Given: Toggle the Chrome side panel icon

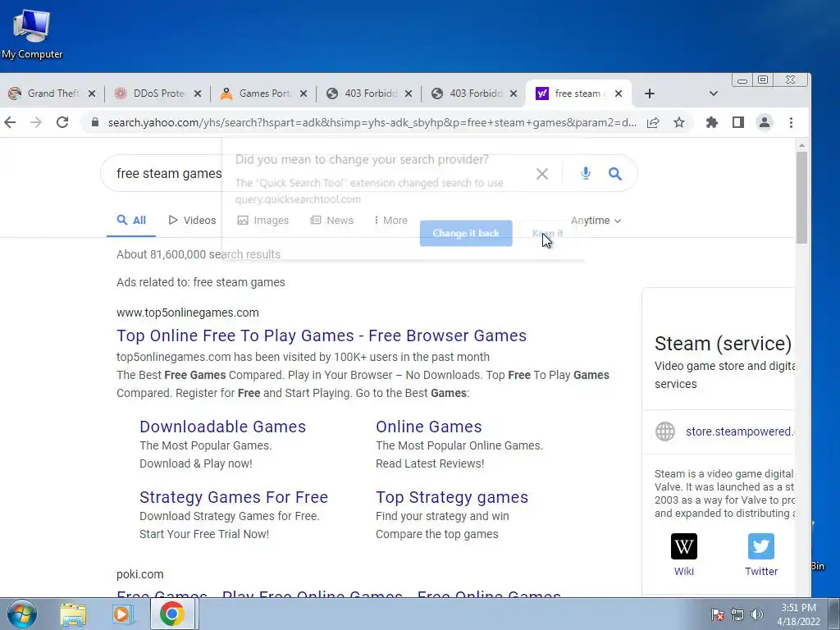Looking at the screenshot, I should tap(738, 123).
